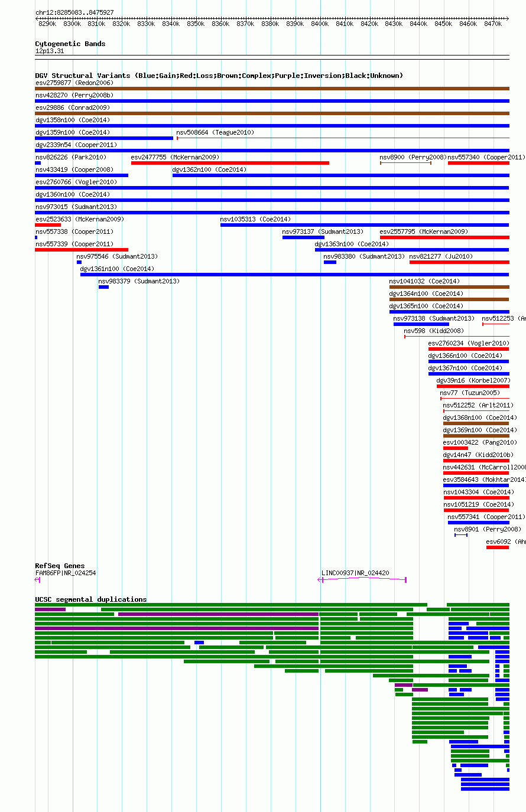Viewport: 526px width, 812px height.
Task: Click nsv557340 (Cooper2011) variant label
Action: pos(486,158)
